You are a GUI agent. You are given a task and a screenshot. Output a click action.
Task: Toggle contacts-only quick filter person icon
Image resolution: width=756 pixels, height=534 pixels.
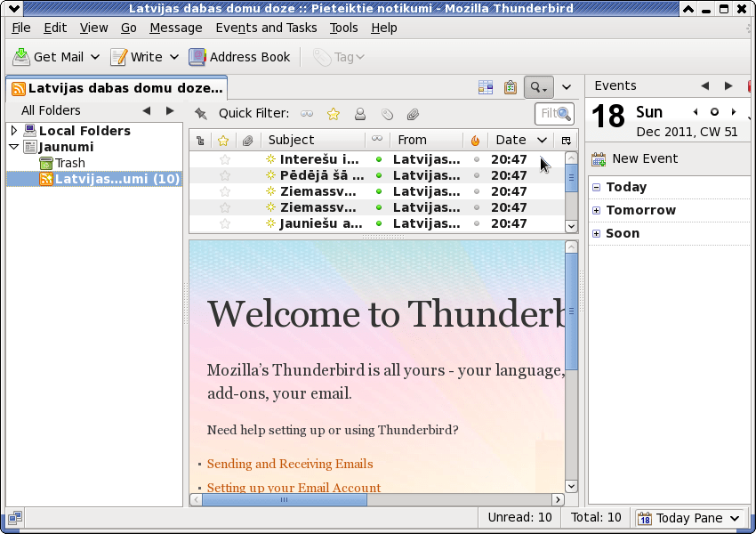click(x=359, y=114)
